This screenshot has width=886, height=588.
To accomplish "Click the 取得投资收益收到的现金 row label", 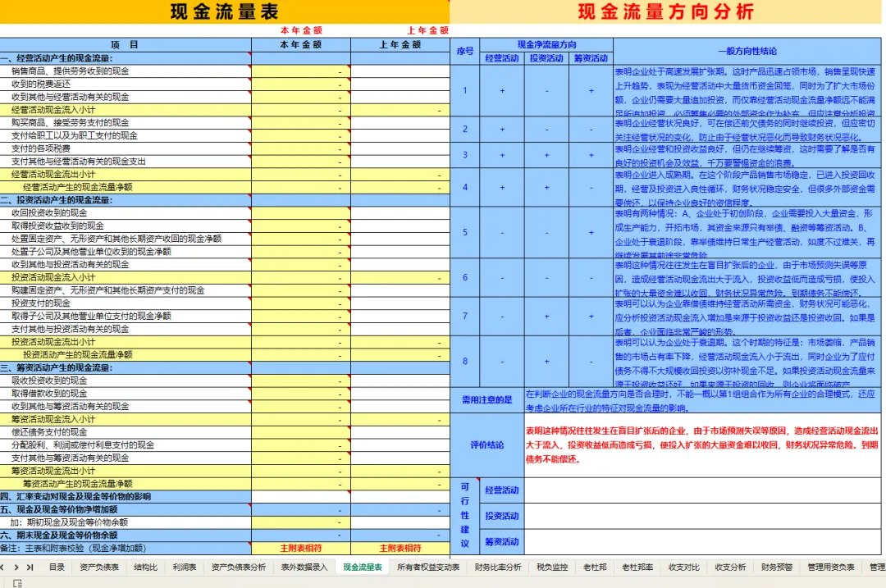I will click(126, 226).
